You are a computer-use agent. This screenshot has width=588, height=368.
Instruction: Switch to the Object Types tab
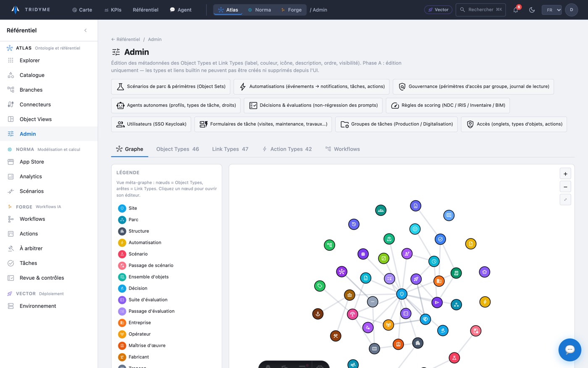point(178,149)
